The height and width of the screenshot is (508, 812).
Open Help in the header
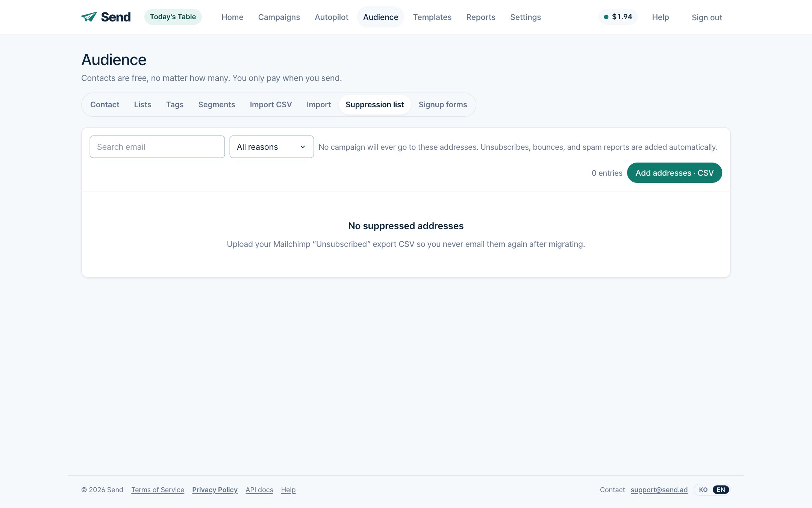661,17
